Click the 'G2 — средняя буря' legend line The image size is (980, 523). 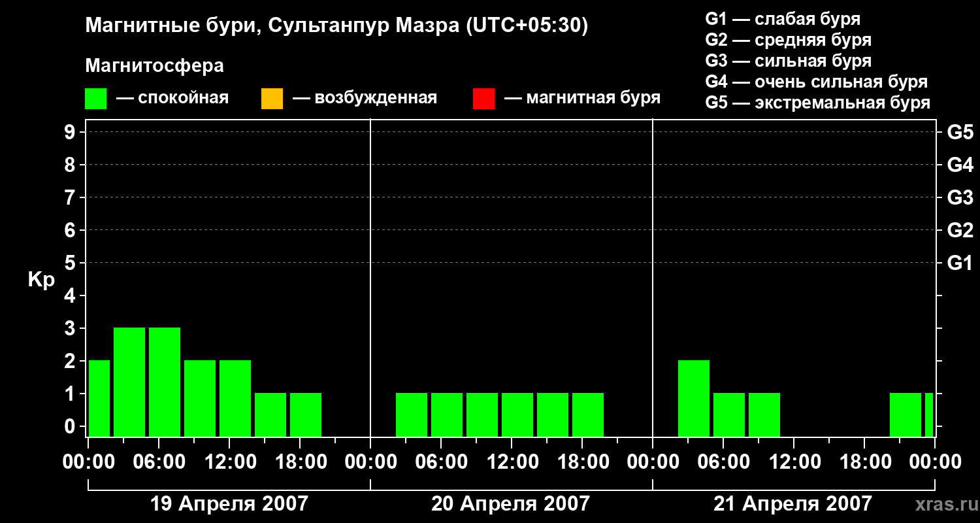coord(789,40)
